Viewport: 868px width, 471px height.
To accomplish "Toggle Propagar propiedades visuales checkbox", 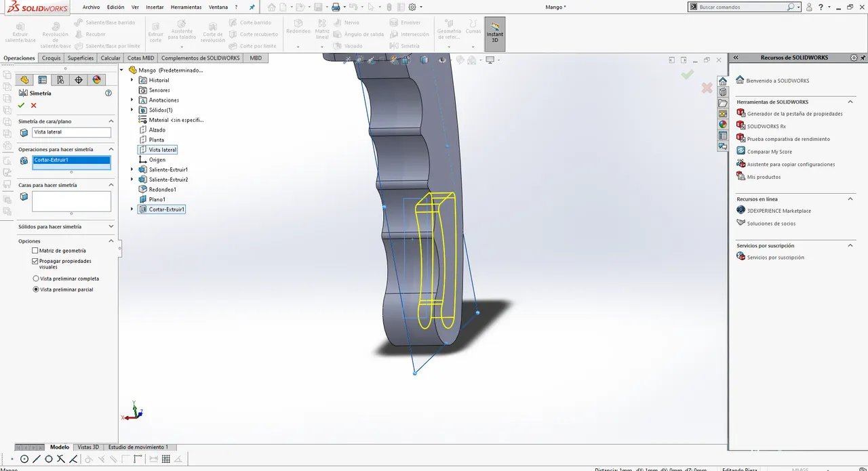I will [35, 261].
